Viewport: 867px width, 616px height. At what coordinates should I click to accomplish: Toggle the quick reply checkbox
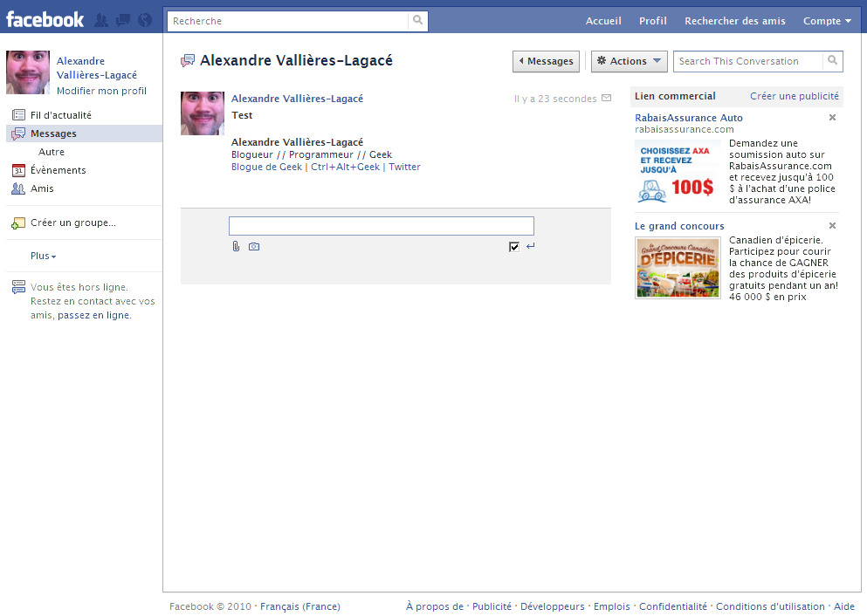coord(514,246)
